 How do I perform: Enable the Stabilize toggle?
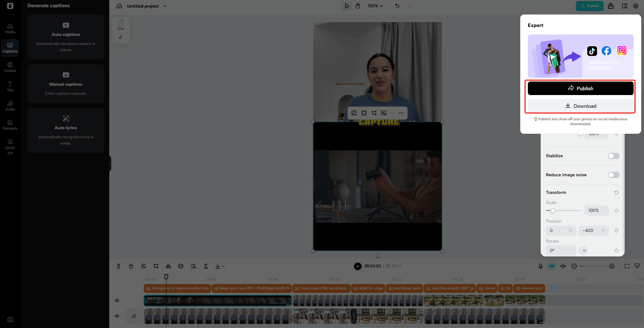(x=614, y=156)
